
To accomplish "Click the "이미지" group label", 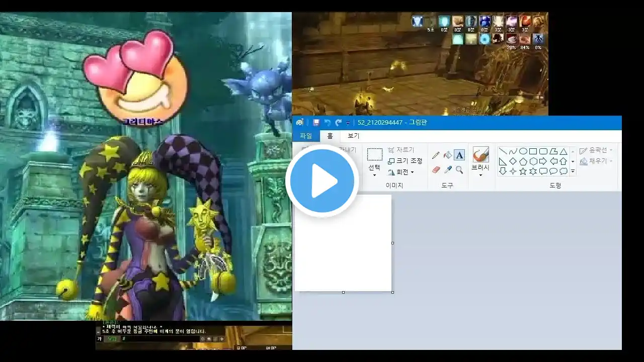I will tap(394, 185).
